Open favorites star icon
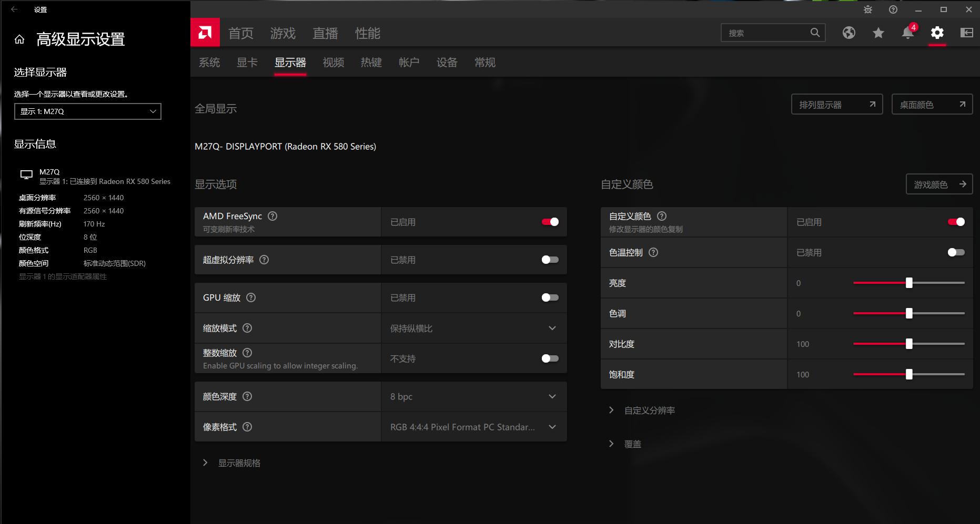Viewport: 980px width, 524px height. [878, 33]
